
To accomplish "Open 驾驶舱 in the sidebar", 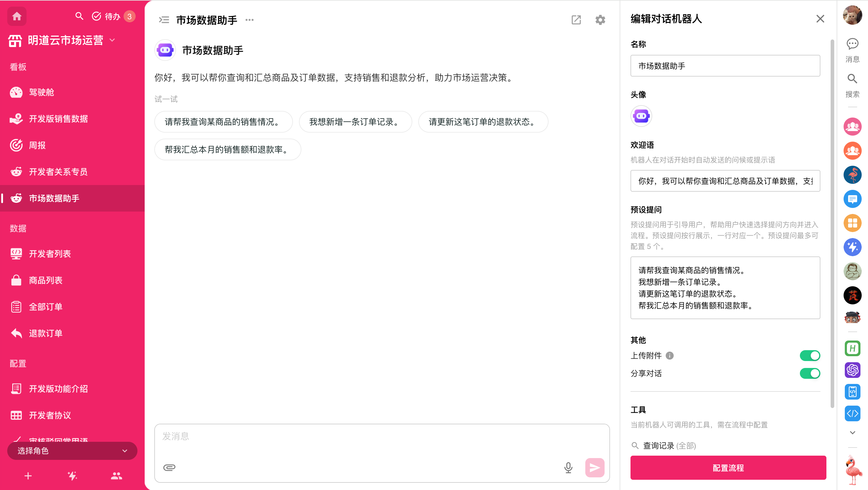I will (41, 92).
